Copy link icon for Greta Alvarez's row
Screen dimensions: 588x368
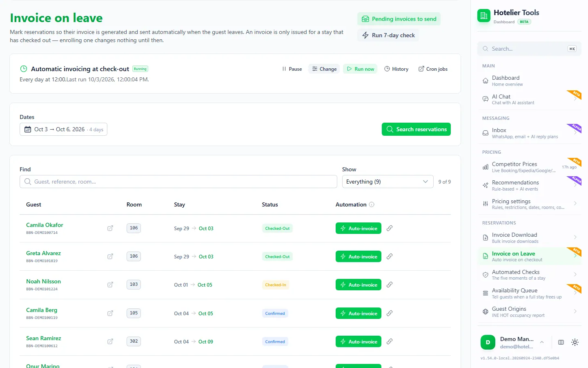[390, 256]
